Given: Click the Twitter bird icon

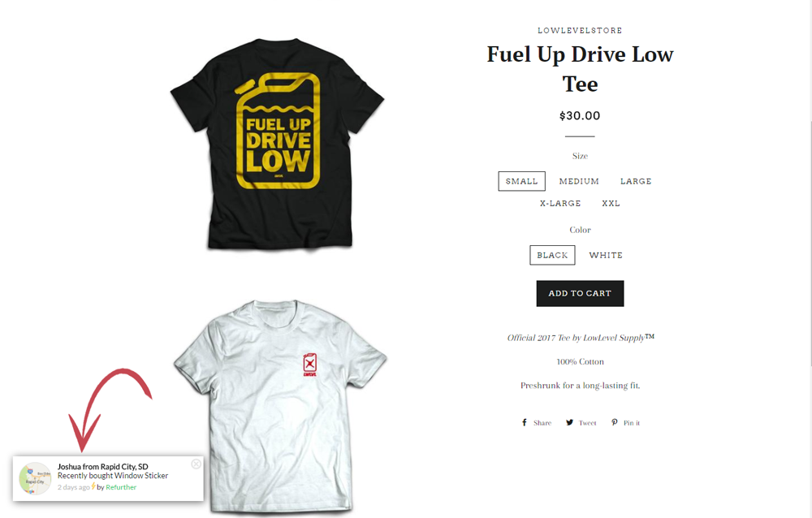Looking at the screenshot, I should tap(570, 423).
